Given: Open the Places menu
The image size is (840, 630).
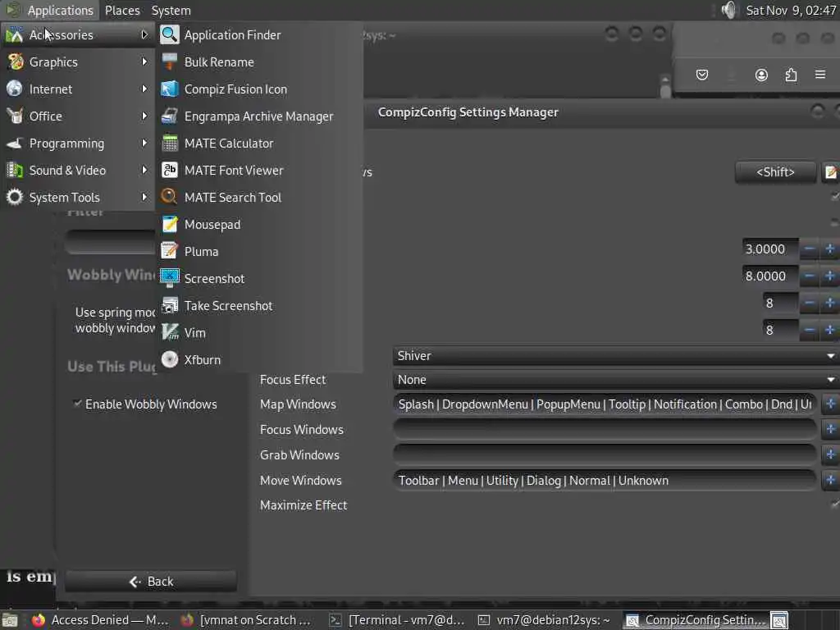Looking at the screenshot, I should point(122,10).
